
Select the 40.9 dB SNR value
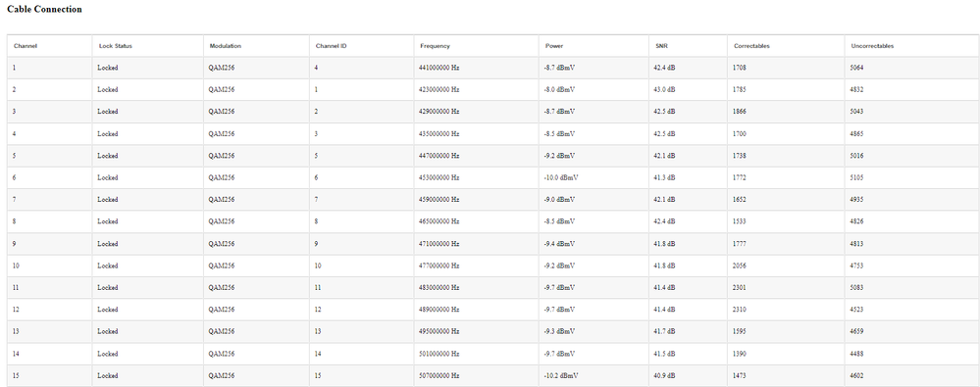[x=664, y=376]
